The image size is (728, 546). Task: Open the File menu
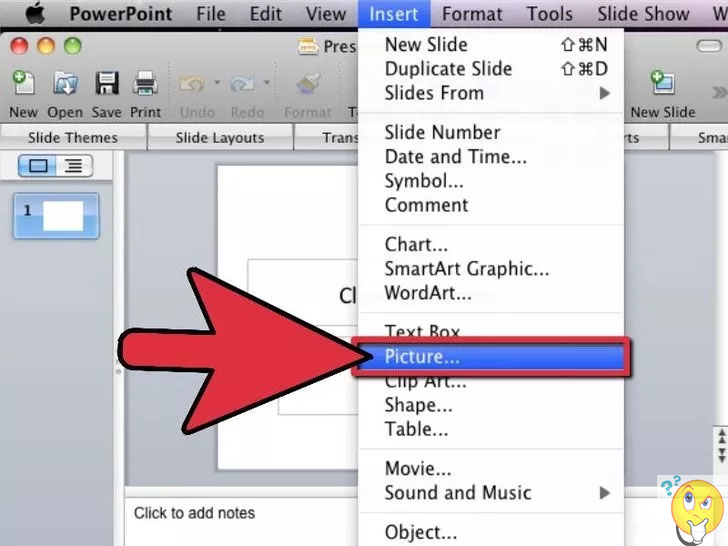click(x=211, y=13)
